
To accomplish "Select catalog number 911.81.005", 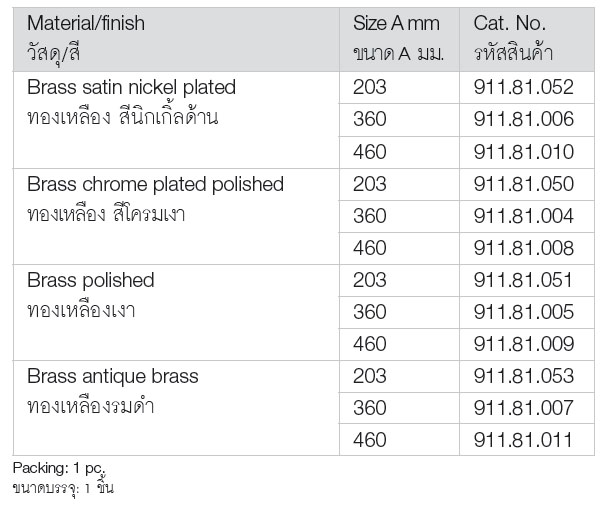I will pyautogui.click(x=523, y=312).
